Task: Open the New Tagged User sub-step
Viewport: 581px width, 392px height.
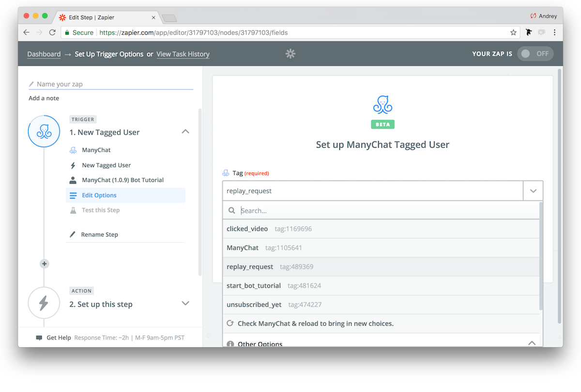Action: click(107, 165)
